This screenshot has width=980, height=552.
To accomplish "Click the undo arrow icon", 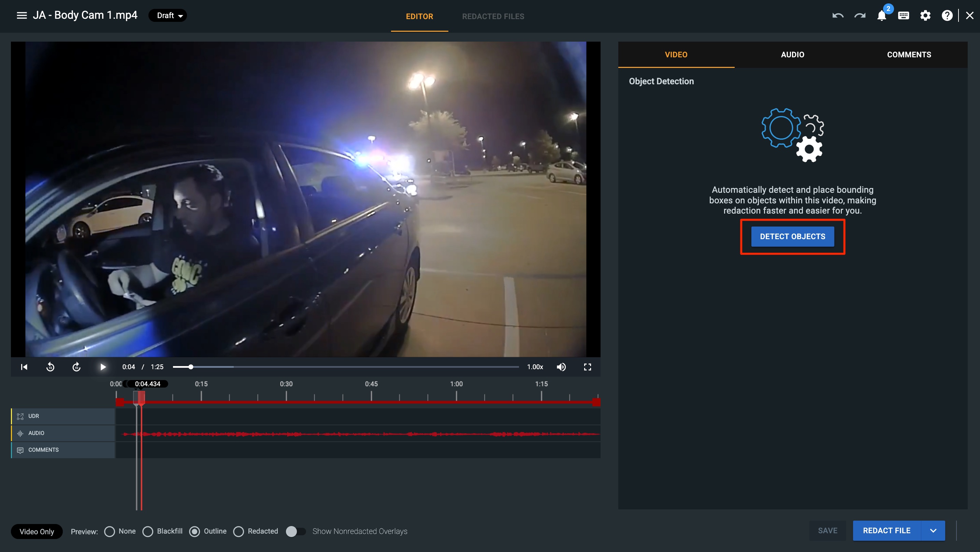I will coord(838,16).
